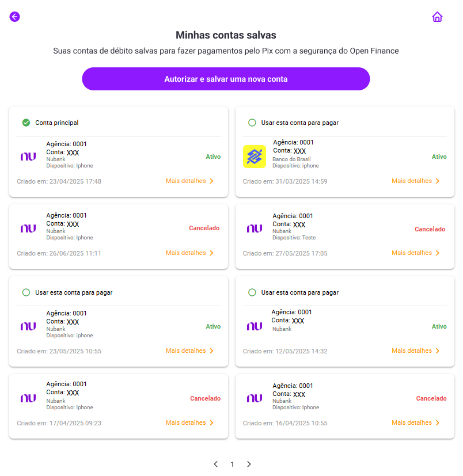Expand Mais detalhes on Banco do Brasil card

(416, 181)
